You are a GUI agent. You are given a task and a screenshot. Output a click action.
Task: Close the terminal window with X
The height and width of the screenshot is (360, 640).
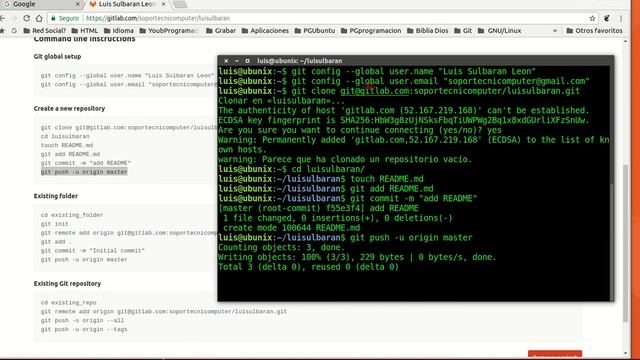[226, 61]
